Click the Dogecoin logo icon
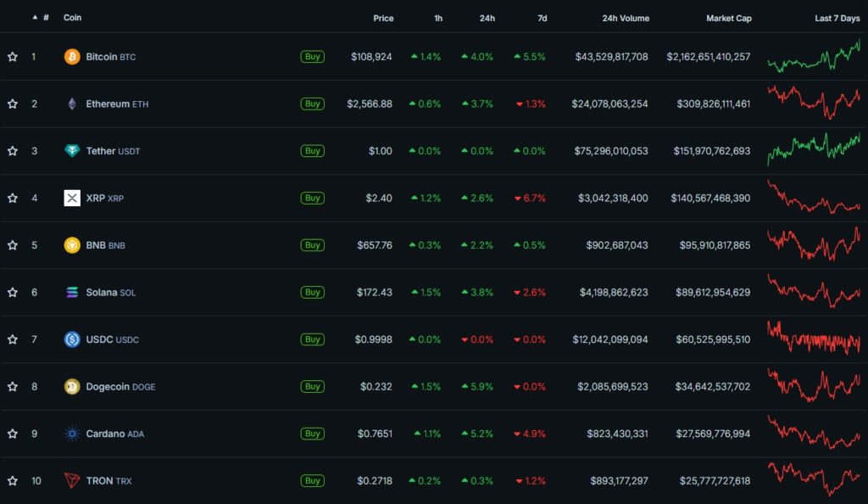This screenshot has width=868, height=504. point(72,387)
